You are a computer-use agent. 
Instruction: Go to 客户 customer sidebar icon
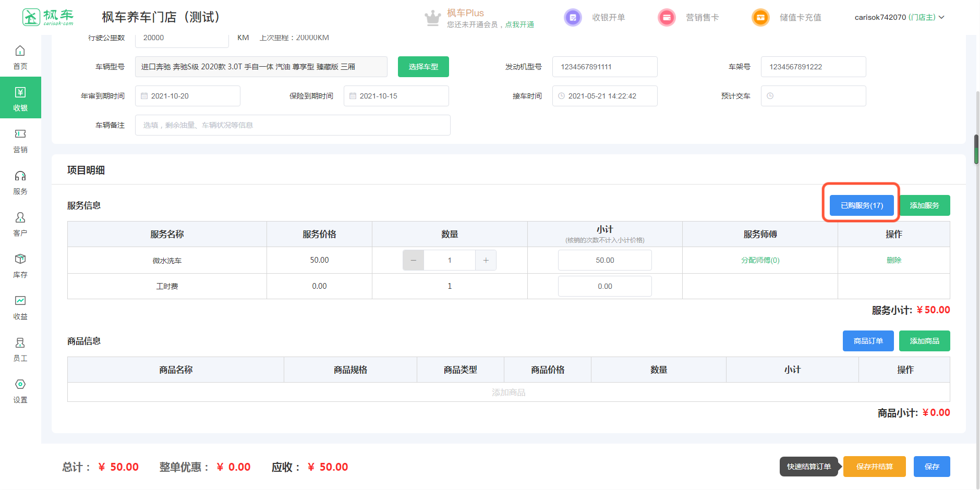pyautogui.click(x=20, y=218)
